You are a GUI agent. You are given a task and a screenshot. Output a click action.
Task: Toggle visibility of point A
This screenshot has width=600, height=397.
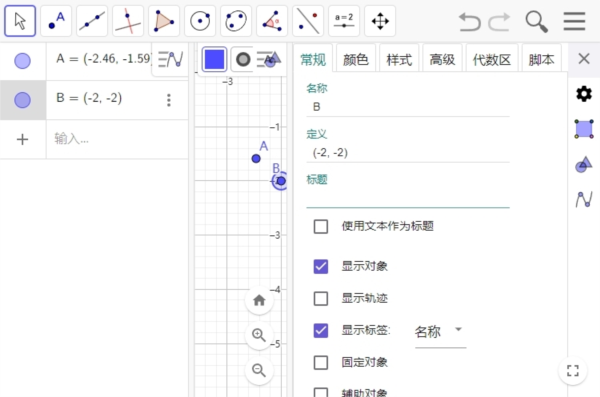22,61
